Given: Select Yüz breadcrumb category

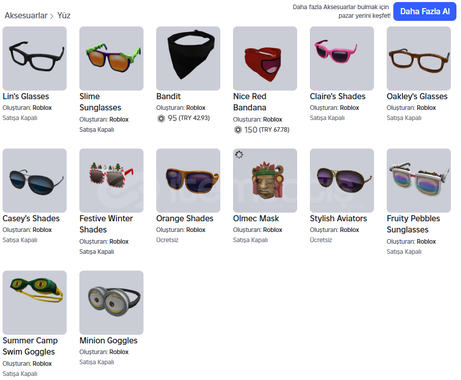Looking at the screenshot, I should (x=64, y=15).
